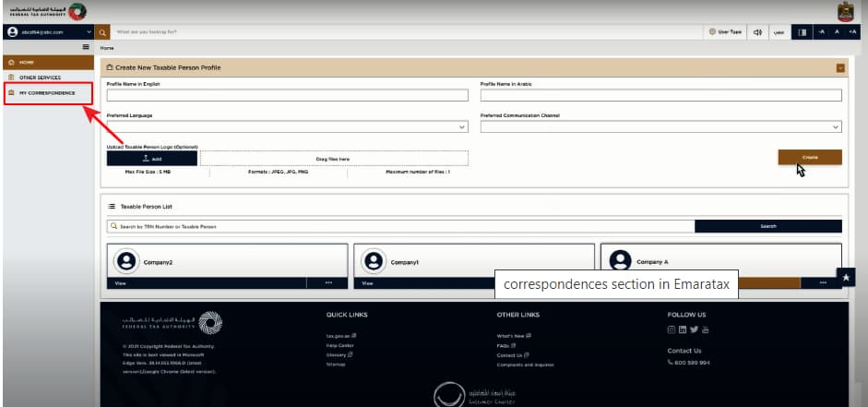Screen dimensions: 868x407
Task: Click the Company2 avatar icon
Action: [x=126, y=261]
